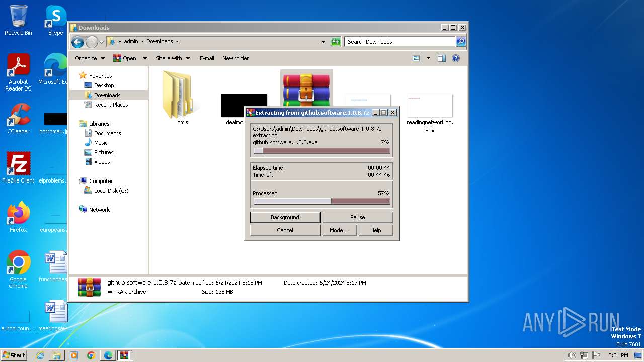Click the Change your view icon
This screenshot has width=644, height=362.
416,58
